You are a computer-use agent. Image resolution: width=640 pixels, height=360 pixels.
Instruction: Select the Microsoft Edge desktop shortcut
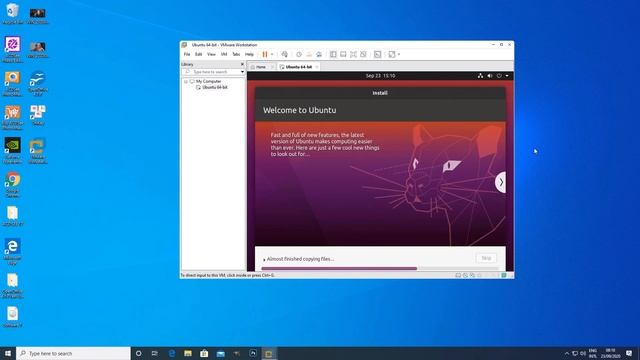(x=13, y=251)
